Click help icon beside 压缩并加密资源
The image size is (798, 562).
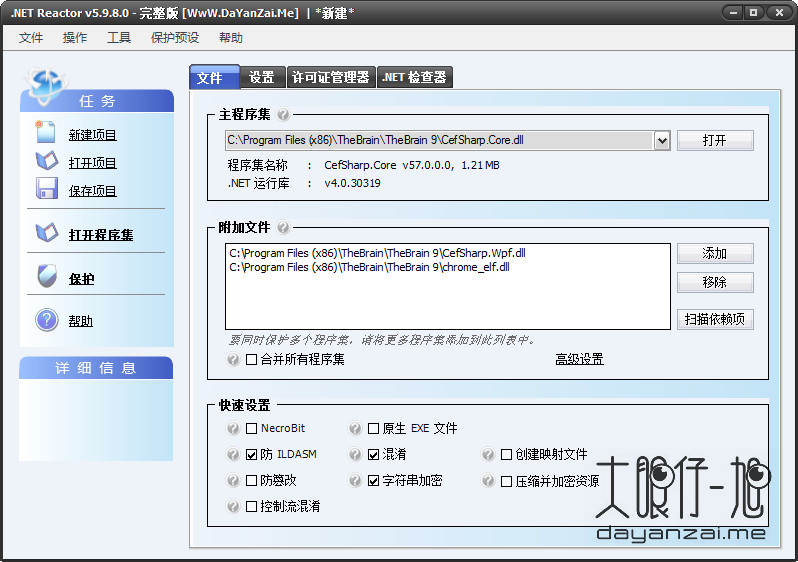488,480
